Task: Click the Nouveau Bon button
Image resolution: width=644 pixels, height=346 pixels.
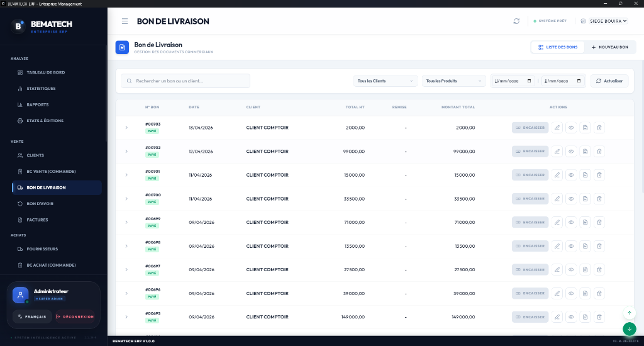Action: click(609, 47)
